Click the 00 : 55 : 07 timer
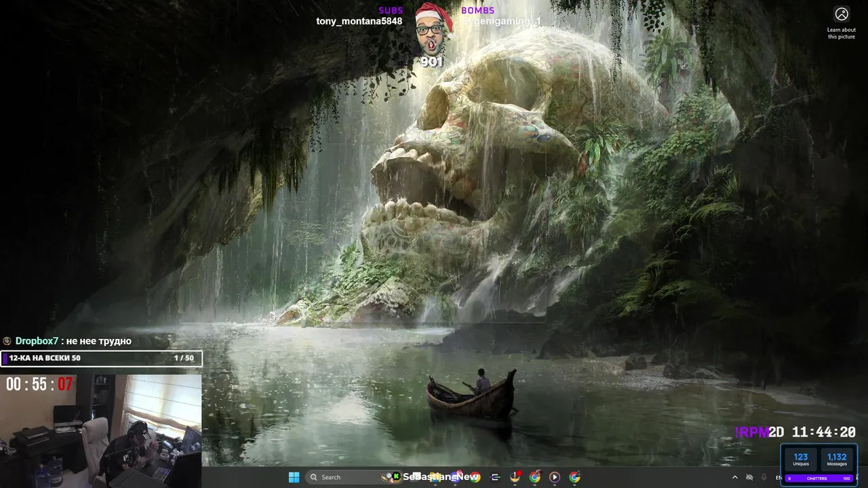This screenshot has height=488, width=868. 39,384
